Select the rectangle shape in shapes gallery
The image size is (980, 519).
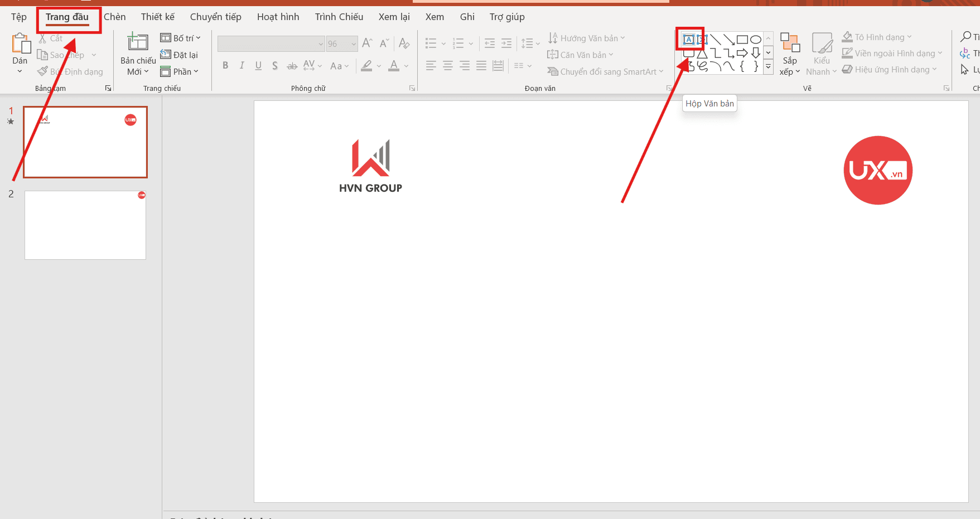(742, 40)
